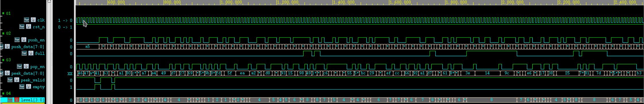Screen dimensions: 644x104
Task: Click the waveform icon next to push_data[7:0]
Action: coord(7,46)
